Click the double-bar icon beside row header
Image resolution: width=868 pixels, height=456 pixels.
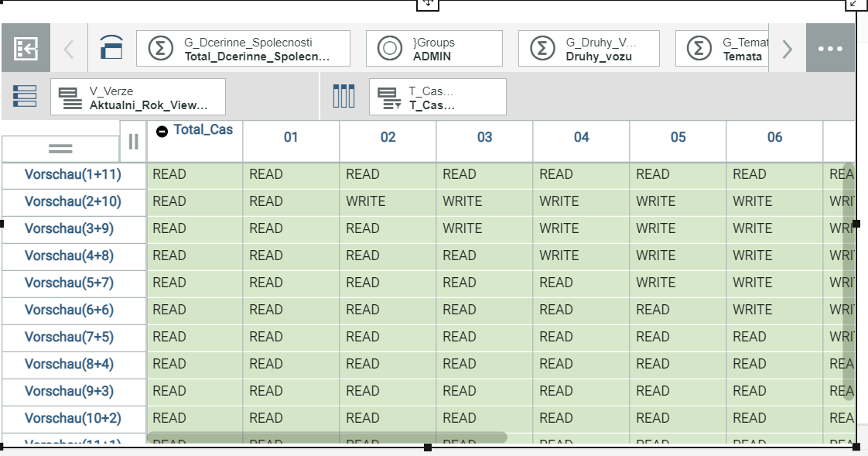point(133,141)
